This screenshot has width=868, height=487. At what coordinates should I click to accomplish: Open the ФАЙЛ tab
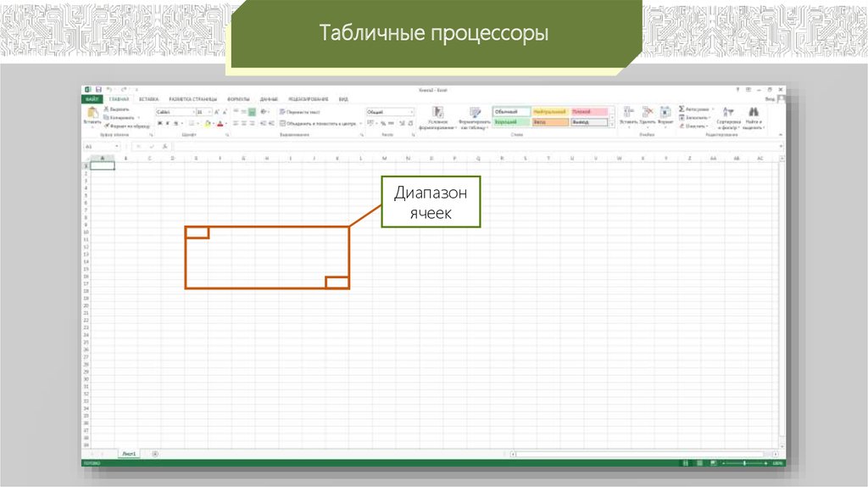click(x=92, y=99)
